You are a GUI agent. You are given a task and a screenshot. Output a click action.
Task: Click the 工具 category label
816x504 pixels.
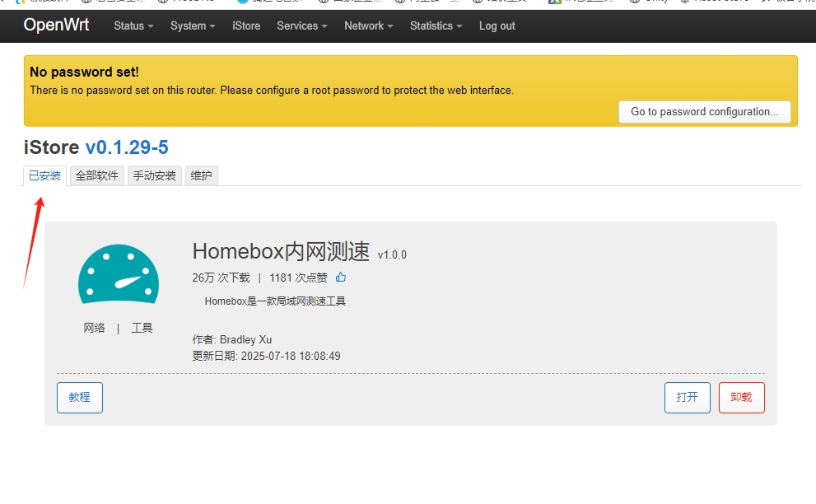(x=142, y=328)
